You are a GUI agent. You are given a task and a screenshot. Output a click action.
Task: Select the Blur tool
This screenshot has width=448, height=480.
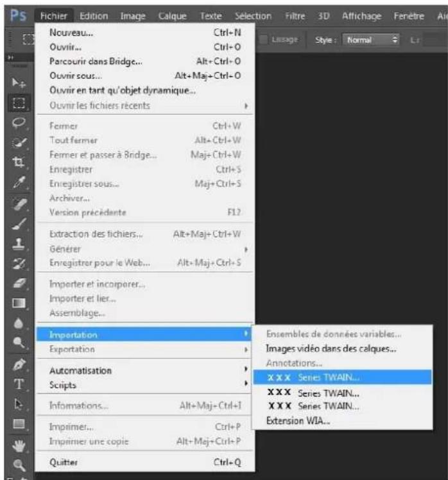click(x=19, y=323)
